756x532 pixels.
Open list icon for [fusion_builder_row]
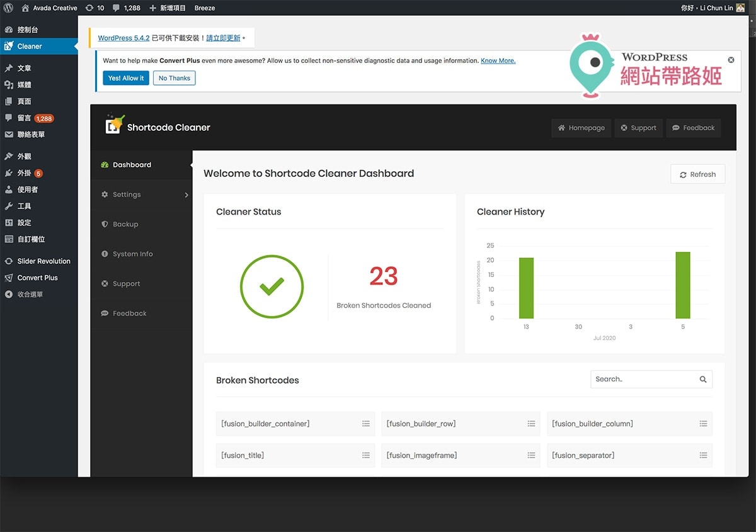tap(531, 424)
